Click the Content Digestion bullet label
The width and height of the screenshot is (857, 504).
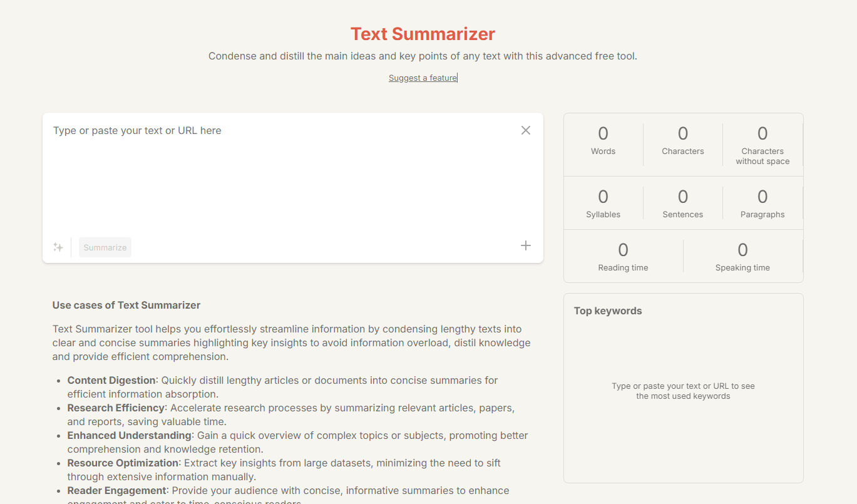pyautogui.click(x=111, y=381)
